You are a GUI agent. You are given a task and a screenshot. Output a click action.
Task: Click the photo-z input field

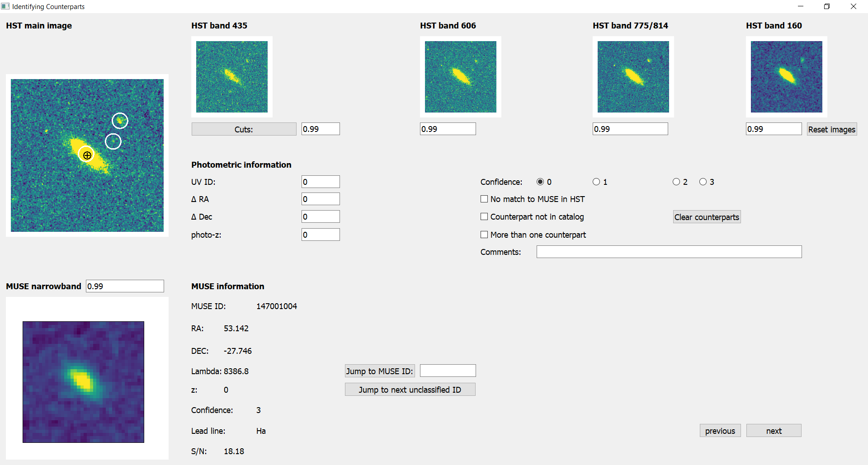point(321,235)
